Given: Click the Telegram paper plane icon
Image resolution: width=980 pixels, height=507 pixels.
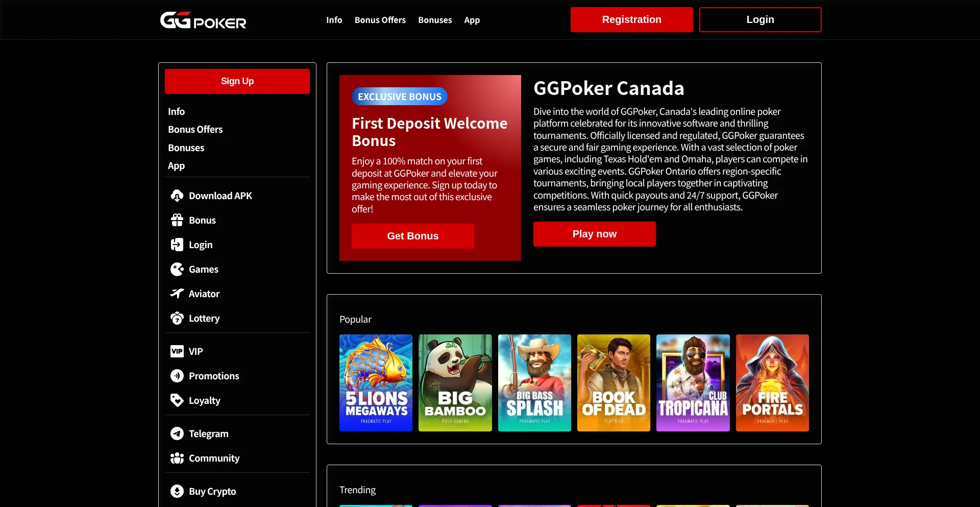Looking at the screenshot, I should click(177, 433).
